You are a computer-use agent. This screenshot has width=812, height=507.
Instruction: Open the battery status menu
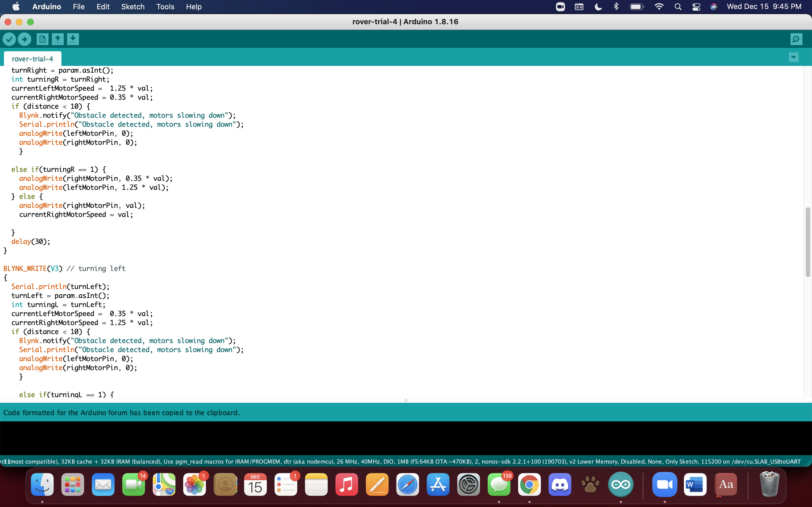pyautogui.click(x=637, y=7)
